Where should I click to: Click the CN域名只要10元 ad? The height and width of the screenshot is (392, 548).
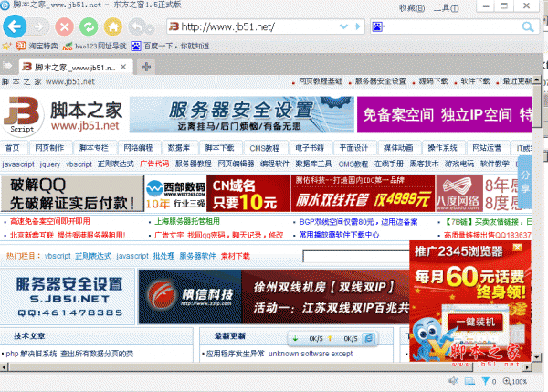248,194
